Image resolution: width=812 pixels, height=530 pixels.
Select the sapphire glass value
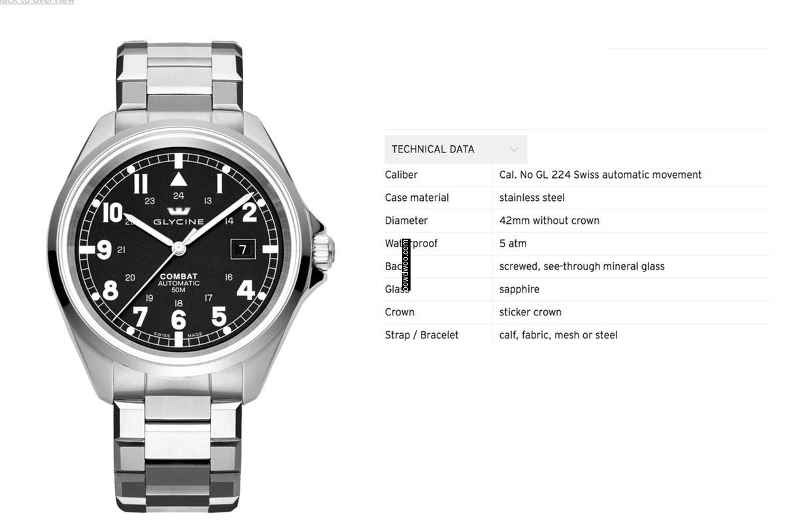click(520, 289)
